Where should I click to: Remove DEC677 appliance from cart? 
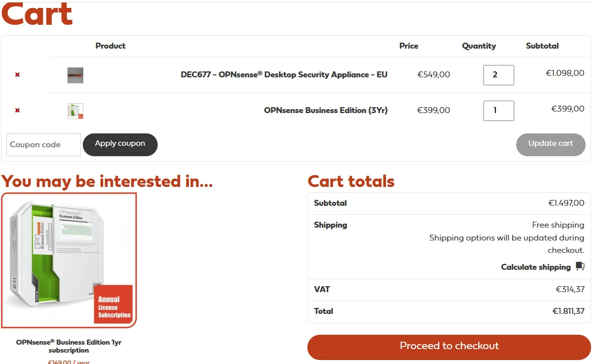pyautogui.click(x=17, y=75)
